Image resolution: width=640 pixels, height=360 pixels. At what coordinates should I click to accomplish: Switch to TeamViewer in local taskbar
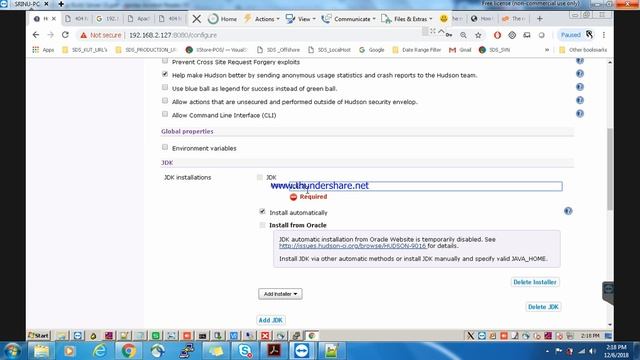click(302, 351)
